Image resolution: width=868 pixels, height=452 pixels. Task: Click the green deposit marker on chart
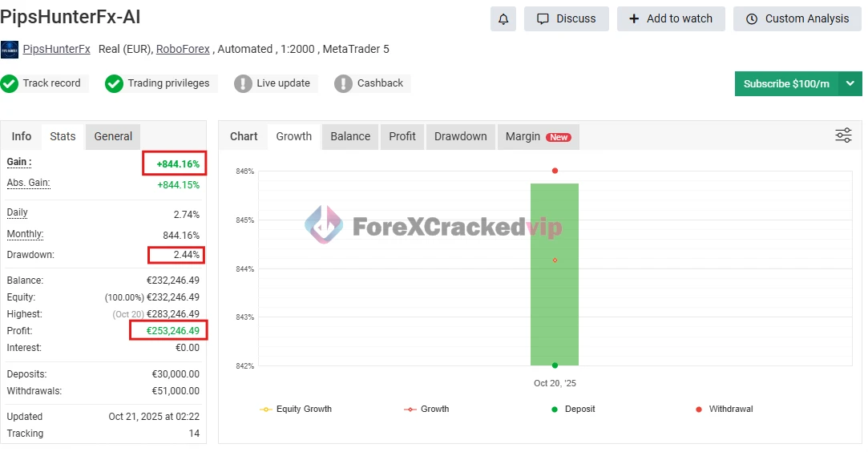click(555, 365)
